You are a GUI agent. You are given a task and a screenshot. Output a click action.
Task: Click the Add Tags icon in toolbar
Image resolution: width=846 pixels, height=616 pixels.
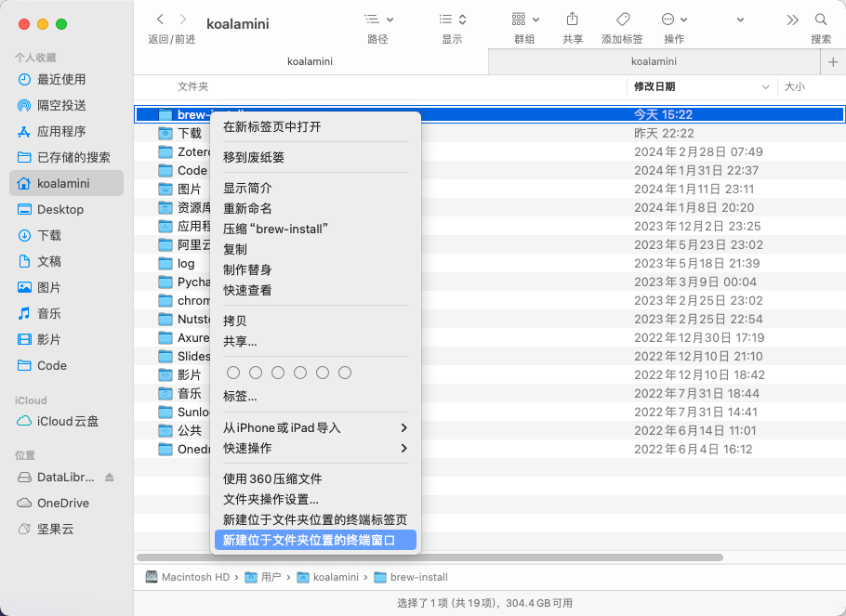[x=622, y=20]
